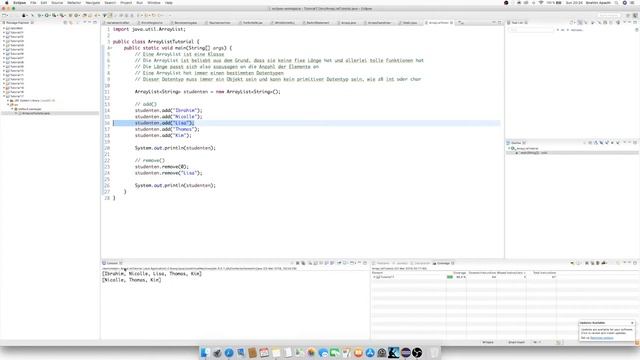Image resolution: width=640 pixels, height=360 pixels.
Task: Collapse the default package node
Action: point(12,109)
